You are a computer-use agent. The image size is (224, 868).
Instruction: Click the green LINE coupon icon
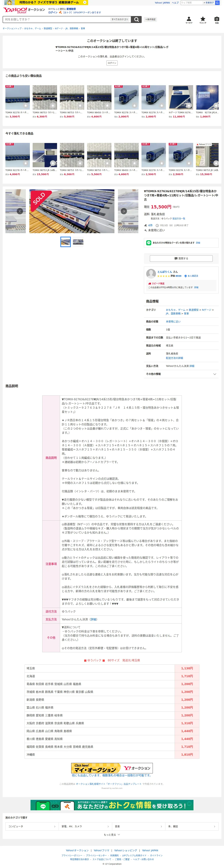coord(148,243)
